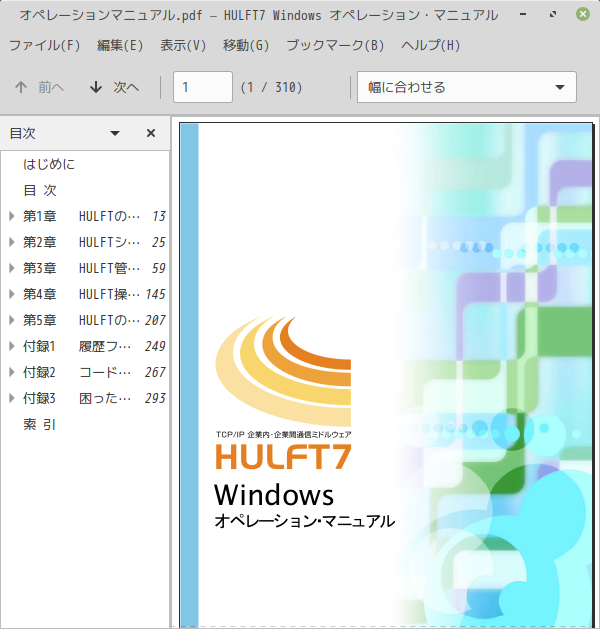The height and width of the screenshot is (629, 600).
Task: Open the ヘルプ(H) menu
Action: (430, 45)
